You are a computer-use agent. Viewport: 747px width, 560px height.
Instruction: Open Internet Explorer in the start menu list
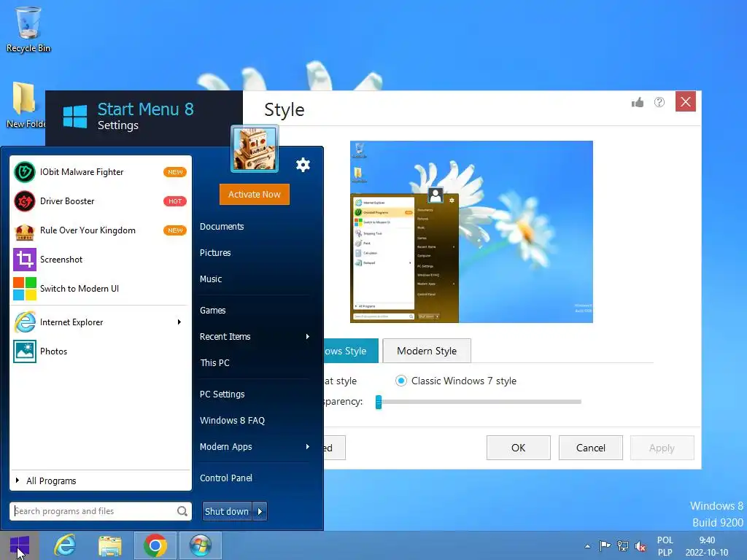100,322
